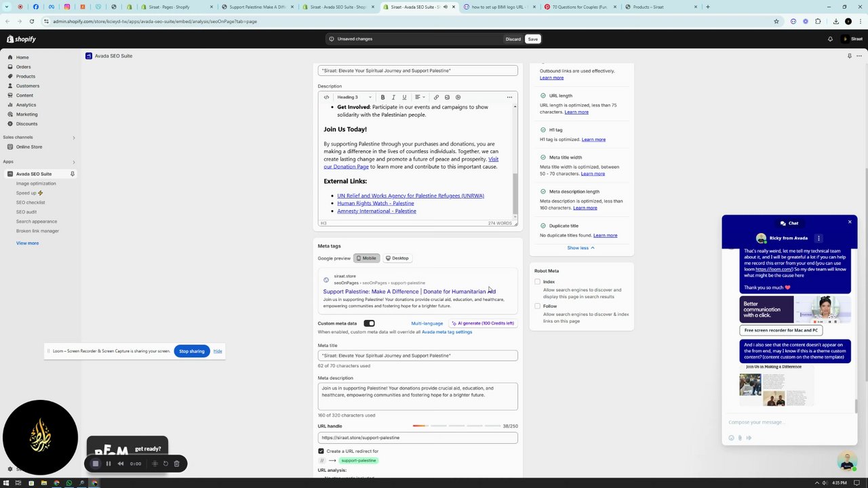Click the UNRWA external link in description
Image resolution: width=868 pixels, height=488 pixels.
410,196
